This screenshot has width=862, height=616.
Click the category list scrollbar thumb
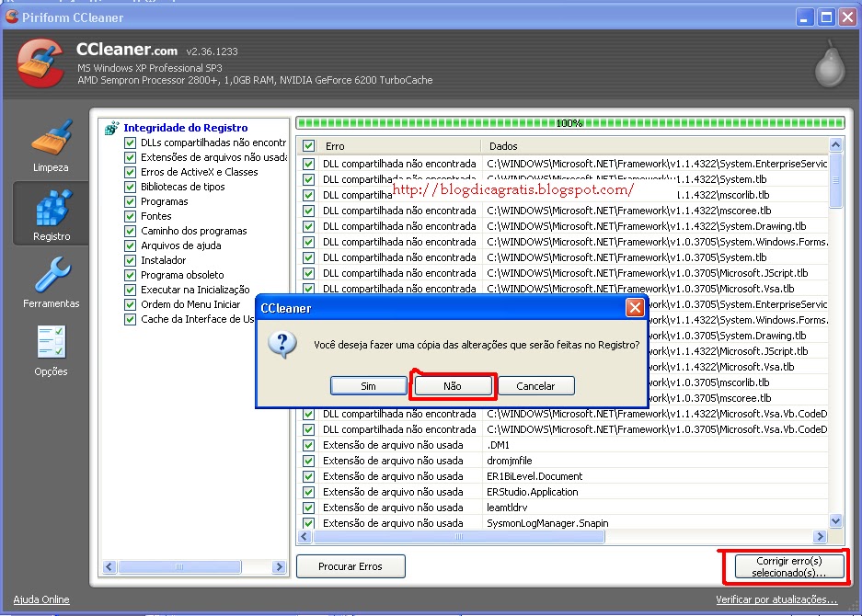pyautogui.click(x=179, y=566)
